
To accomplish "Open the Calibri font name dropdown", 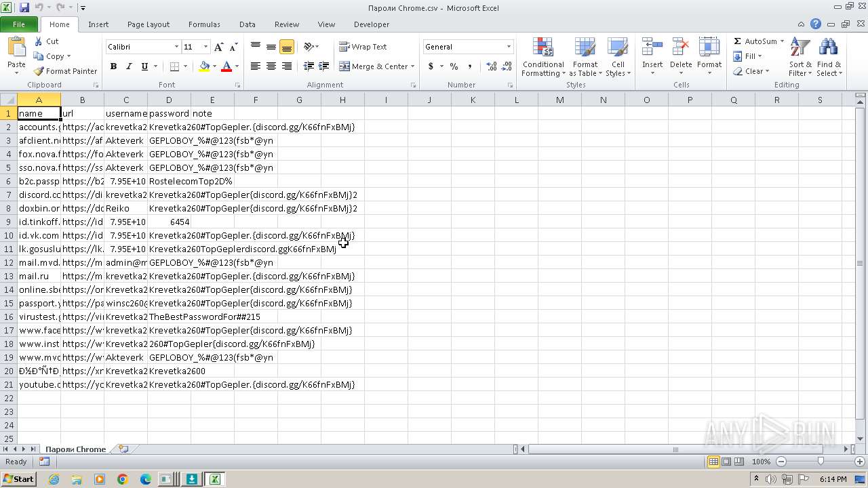I will pyautogui.click(x=177, y=47).
